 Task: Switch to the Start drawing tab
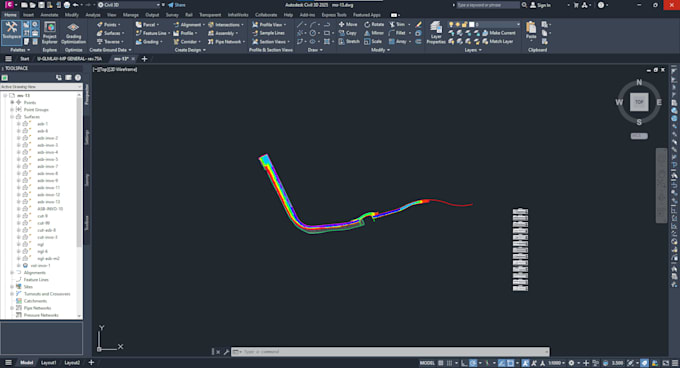point(25,59)
